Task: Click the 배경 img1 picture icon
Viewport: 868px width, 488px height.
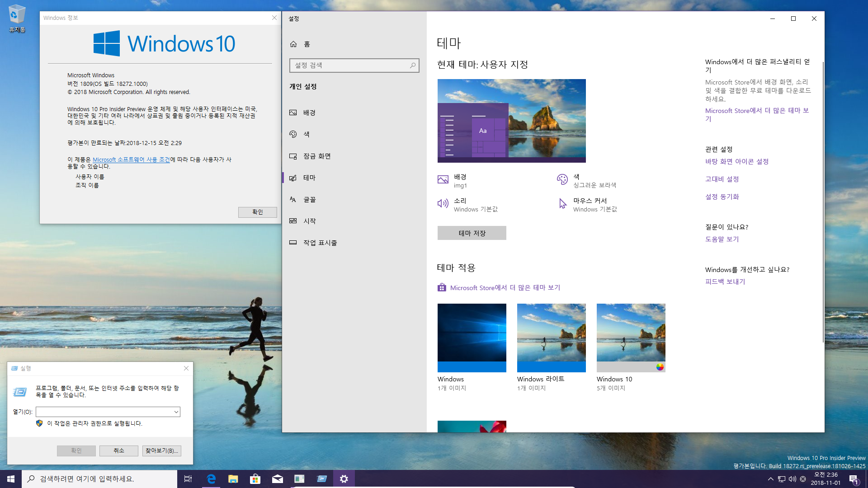Action: click(443, 179)
